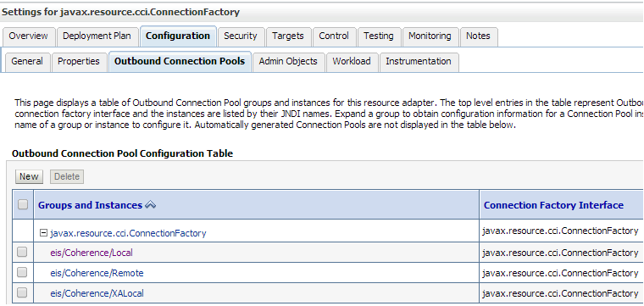Open the Security tab
The width and height of the screenshot is (644, 306).
tap(241, 36)
